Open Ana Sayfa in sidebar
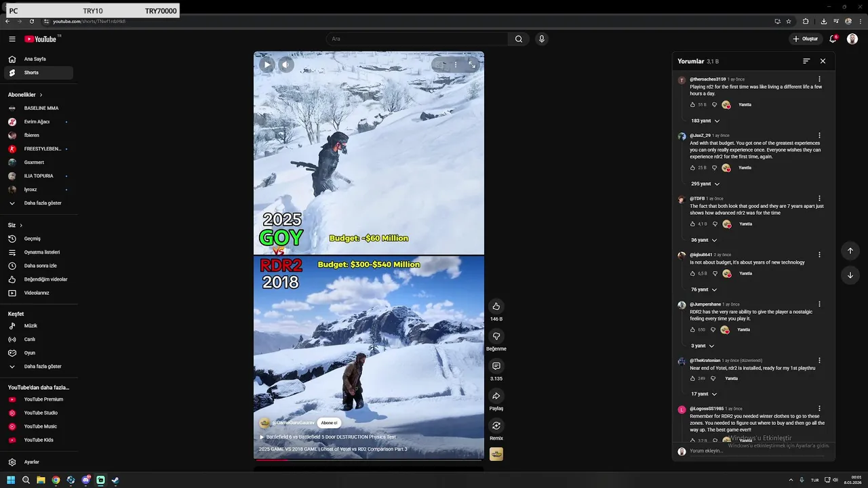 tap(39, 59)
